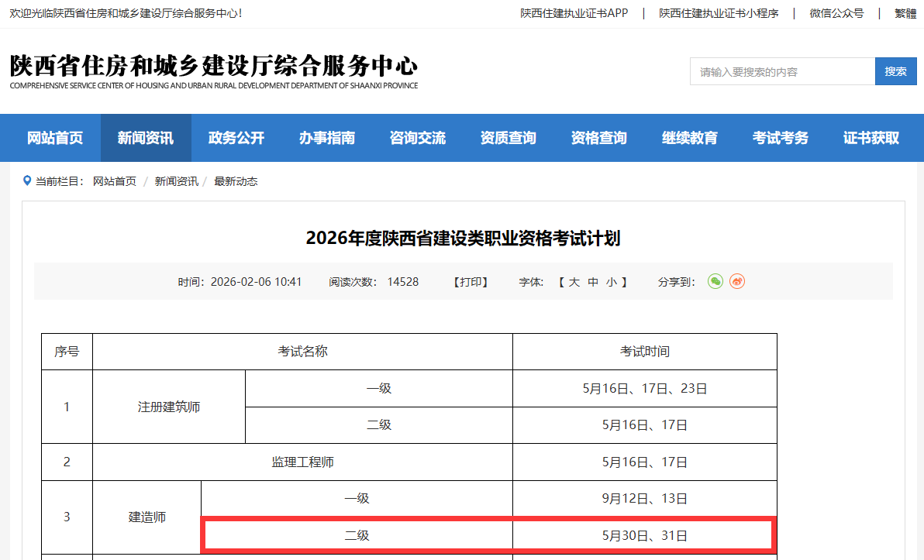Set font size to 大 (large)
The width and height of the screenshot is (924, 560).
pyautogui.click(x=574, y=282)
